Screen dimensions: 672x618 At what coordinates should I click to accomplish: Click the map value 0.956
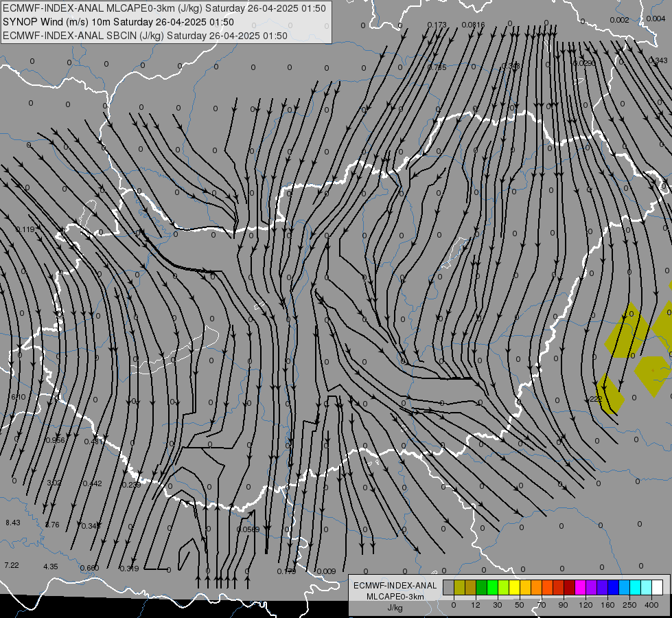pos(55,440)
